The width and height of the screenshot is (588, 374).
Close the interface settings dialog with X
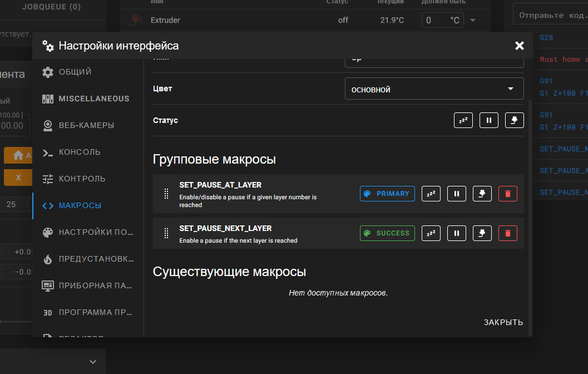pyautogui.click(x=519, y=46)
